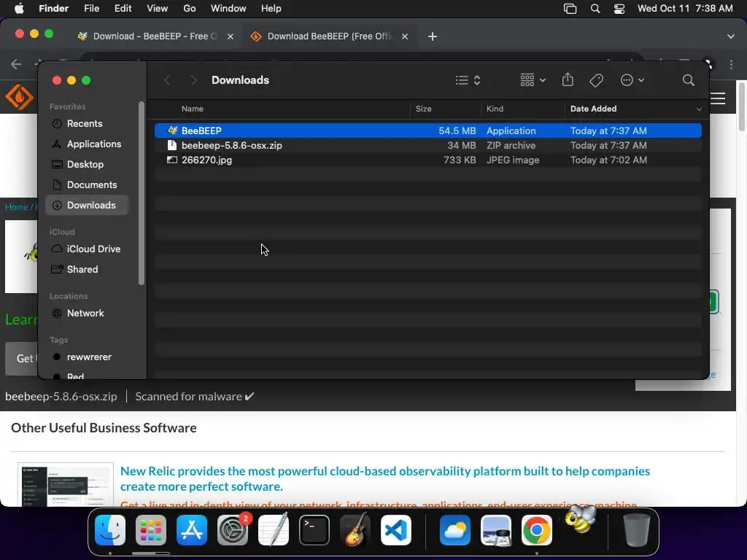Select Recents in Finder sidebar
This screenshot has width=747, height=560.
coord(87,124)
